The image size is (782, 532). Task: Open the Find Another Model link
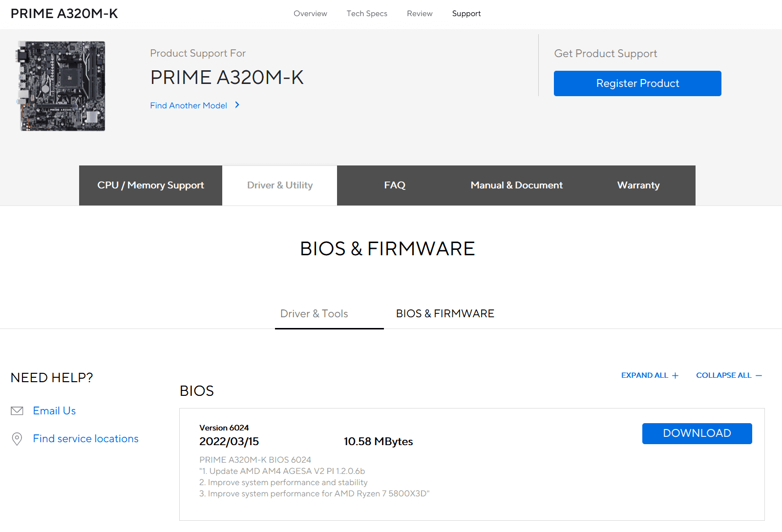[189, 105]
